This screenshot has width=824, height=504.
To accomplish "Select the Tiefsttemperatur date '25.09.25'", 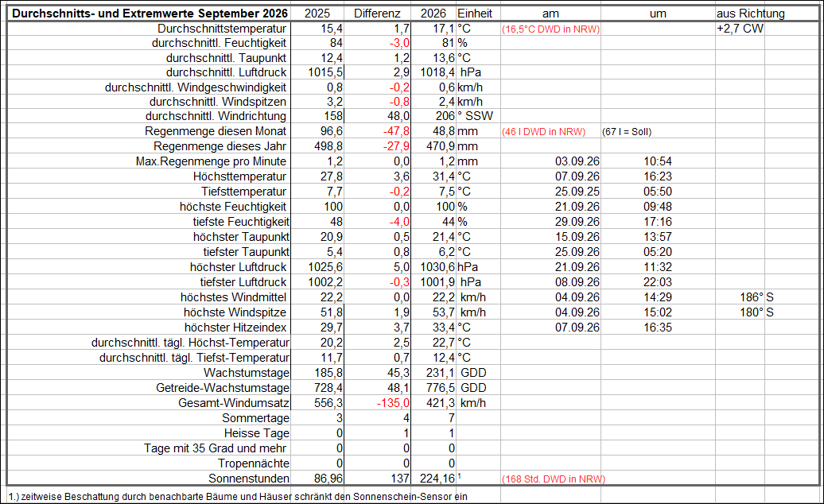I will (577, 192).
